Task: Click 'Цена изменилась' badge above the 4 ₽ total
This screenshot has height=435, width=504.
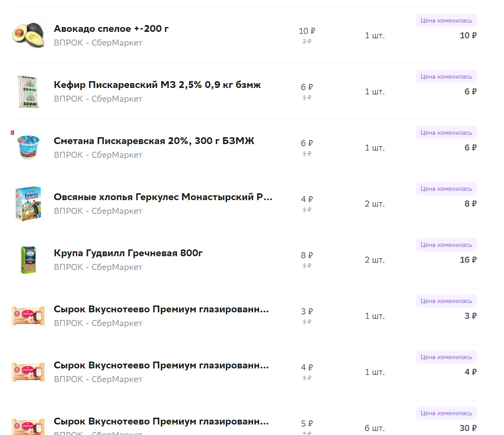Action: (446, 357)
